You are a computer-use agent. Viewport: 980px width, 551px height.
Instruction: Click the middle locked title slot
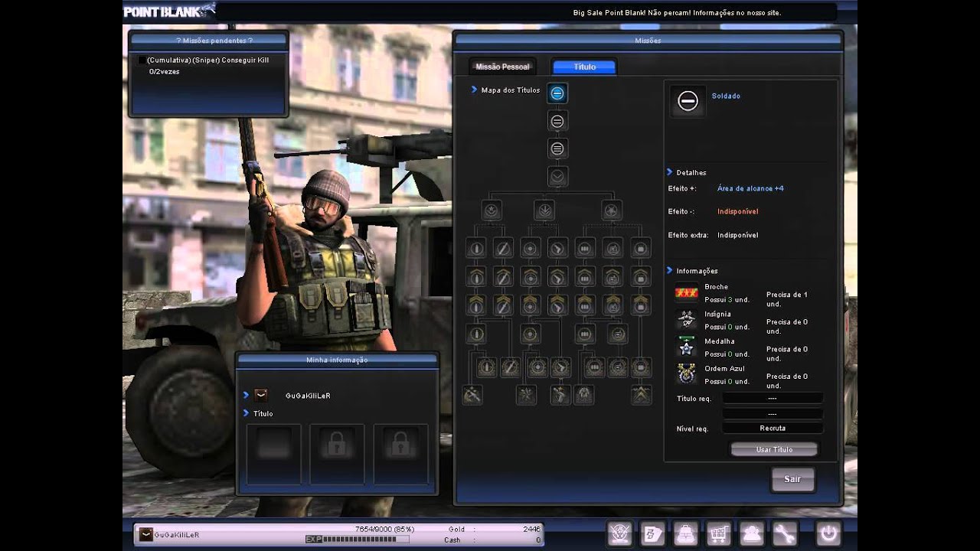[337, 454]
